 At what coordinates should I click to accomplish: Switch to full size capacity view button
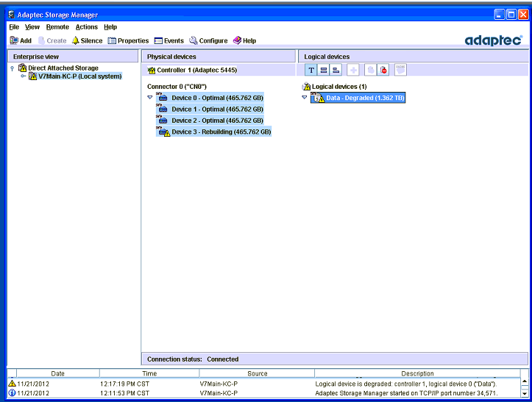(324, 70)
